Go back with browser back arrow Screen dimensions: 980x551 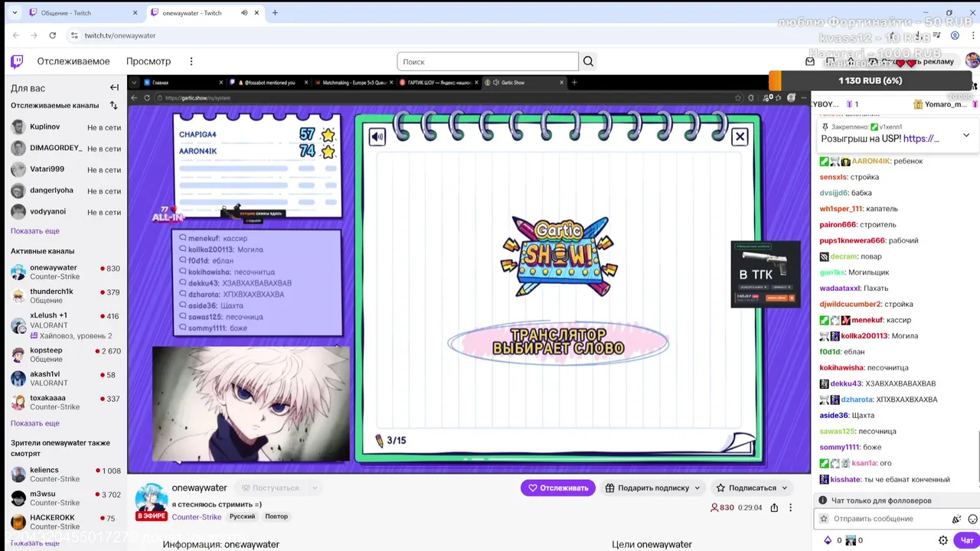coord(16,35)
